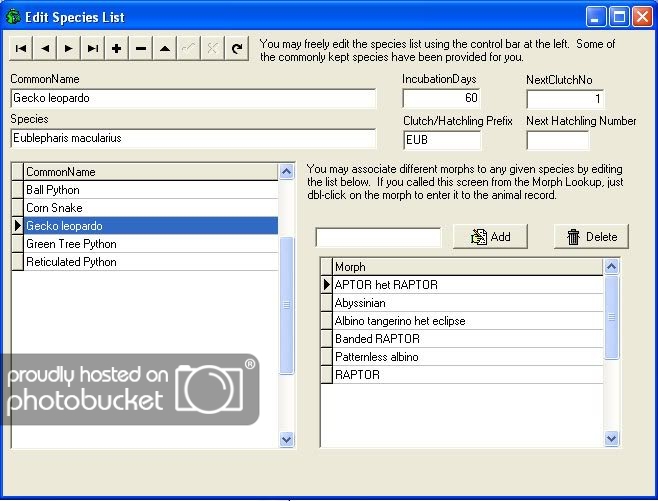Jump to first record in navigator
This screenshot has width=658, height=501.
pos(21,48)
